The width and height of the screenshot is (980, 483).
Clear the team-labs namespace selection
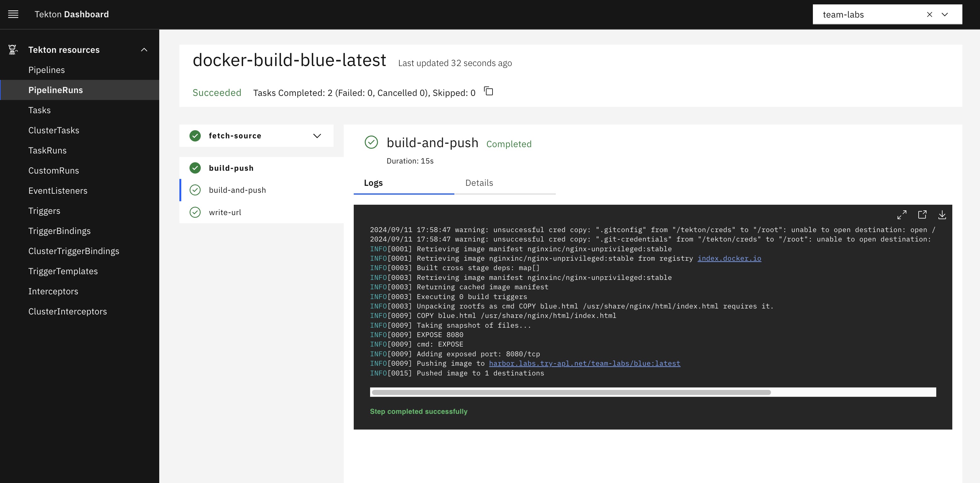[929, 14]
